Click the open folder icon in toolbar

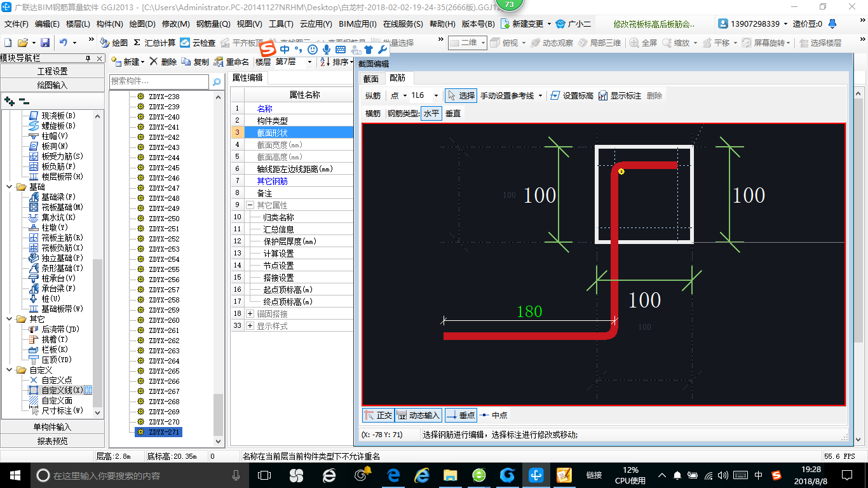click(22, 43)
